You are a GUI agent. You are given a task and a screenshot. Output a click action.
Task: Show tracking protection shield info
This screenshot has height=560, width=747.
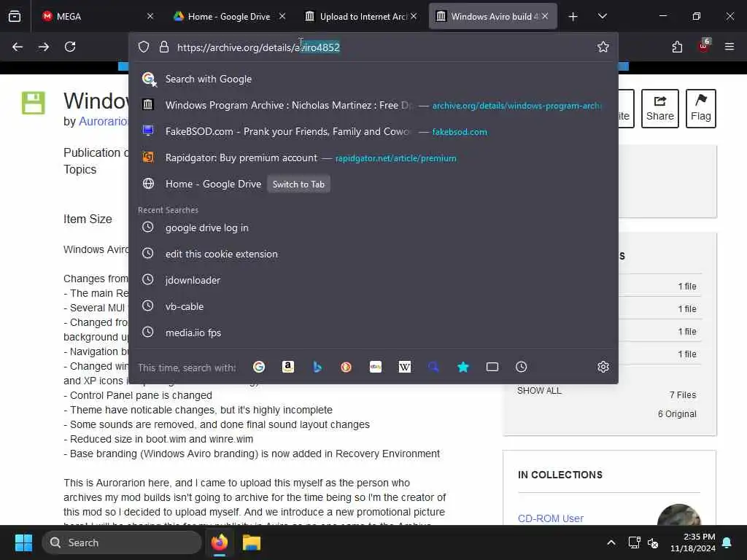144,47
